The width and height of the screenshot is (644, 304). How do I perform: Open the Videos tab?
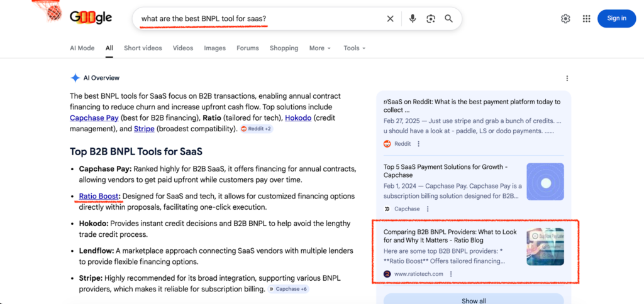coord(183,48)
